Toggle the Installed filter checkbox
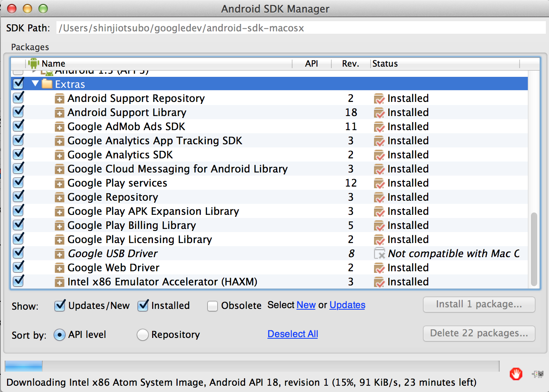Screen dimensions: 549x392 [143, 305]
